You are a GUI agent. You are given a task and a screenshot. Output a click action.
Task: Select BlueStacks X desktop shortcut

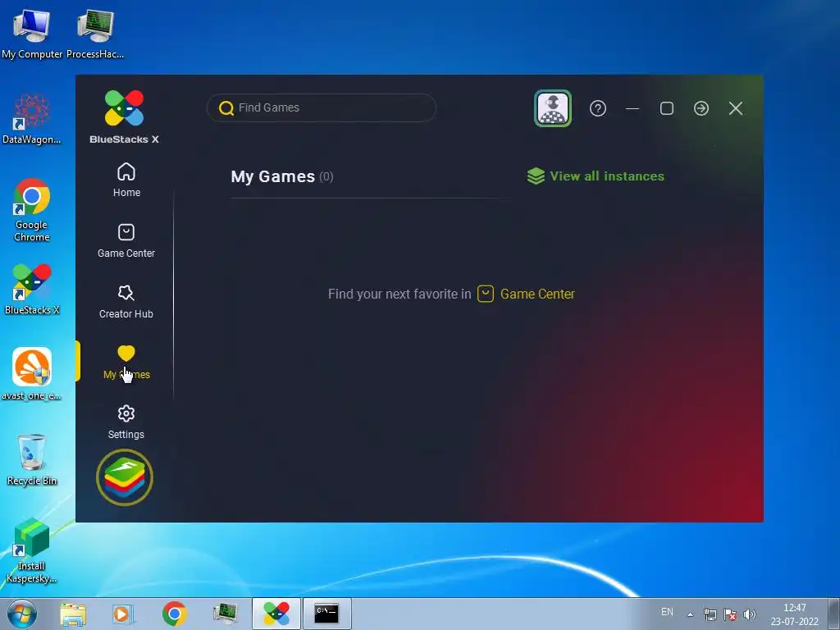(x=32, y=290)
